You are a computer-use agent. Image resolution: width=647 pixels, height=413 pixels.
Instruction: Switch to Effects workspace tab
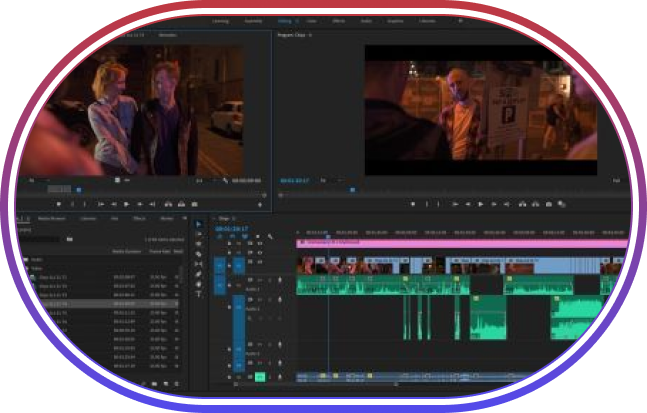pyautogui.click(x=338, y=21)
